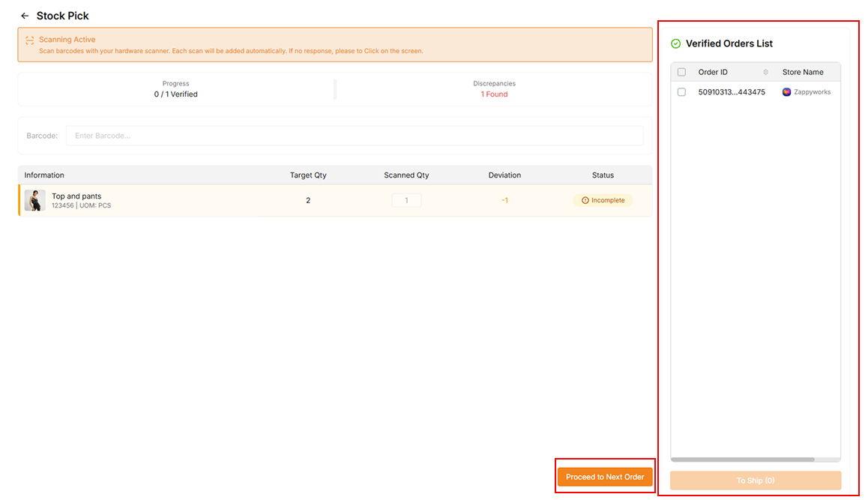
Task: Focus the Enter Barcode input field
Action: tap(355, 136)
